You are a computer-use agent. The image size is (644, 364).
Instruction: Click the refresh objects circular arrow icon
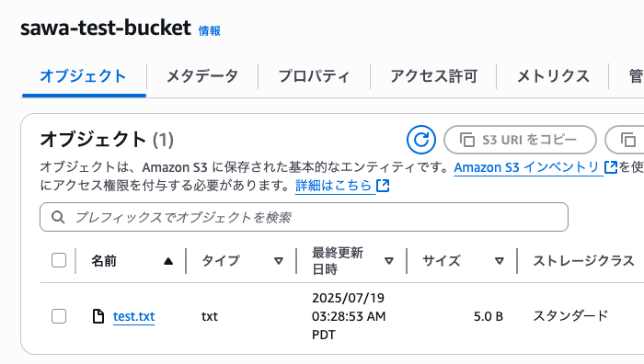[x=421, y=140]
